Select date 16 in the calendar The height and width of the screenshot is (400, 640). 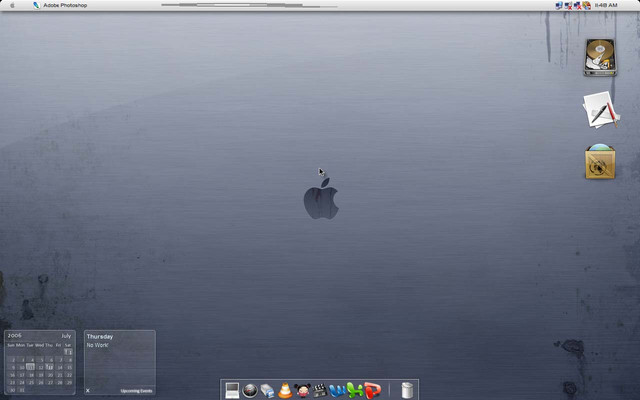point(13,375)
